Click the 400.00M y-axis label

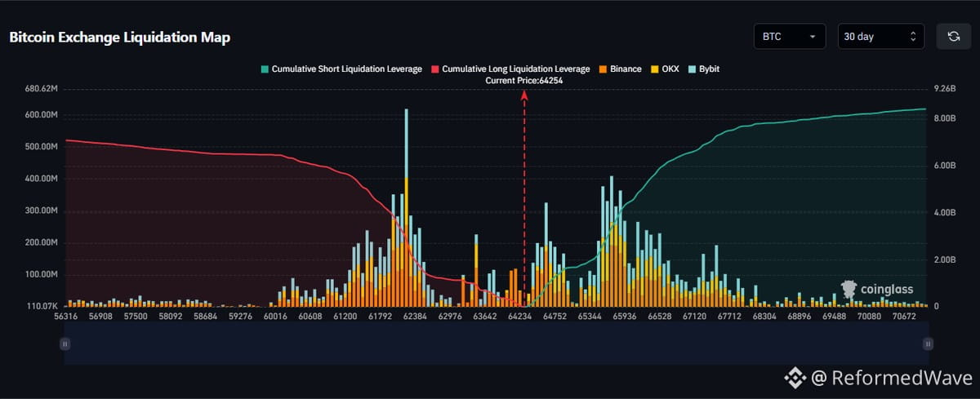tap(41, 179)
